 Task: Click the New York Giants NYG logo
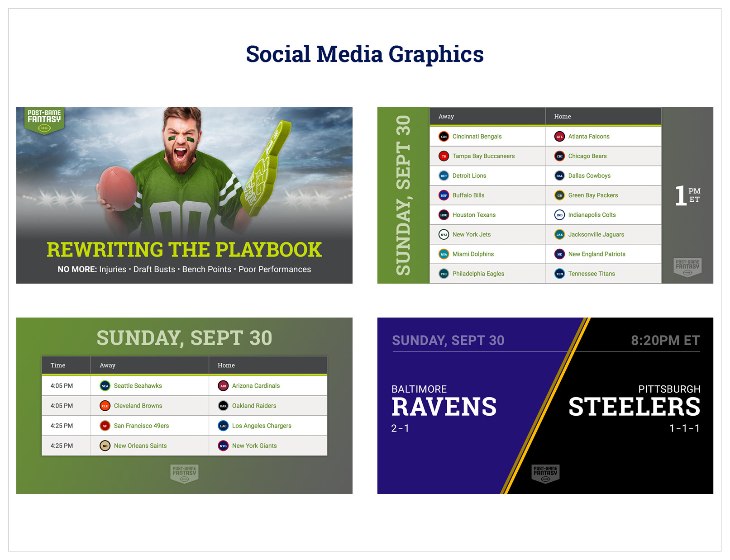tap(223, 446)
